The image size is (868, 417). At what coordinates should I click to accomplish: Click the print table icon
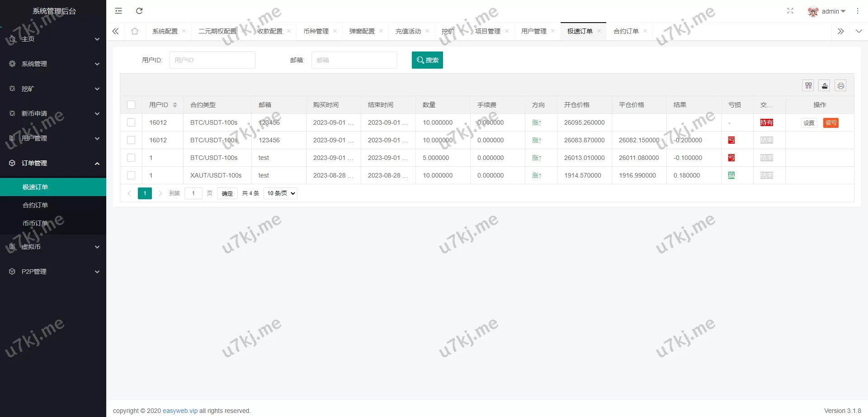840,86
